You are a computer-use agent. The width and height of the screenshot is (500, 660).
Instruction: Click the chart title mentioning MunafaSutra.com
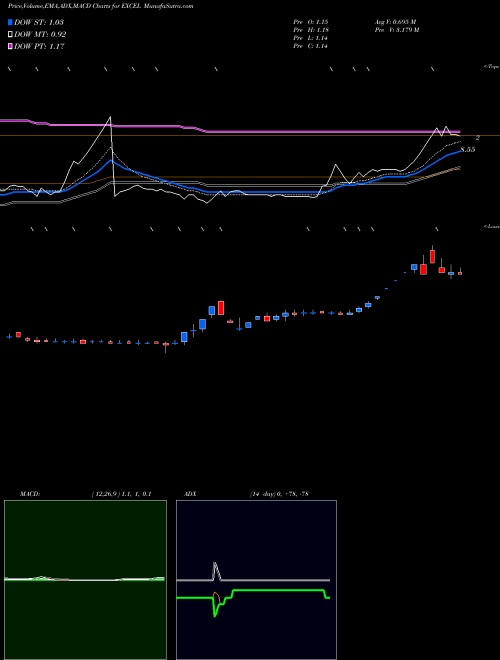[x=101, y=7]
